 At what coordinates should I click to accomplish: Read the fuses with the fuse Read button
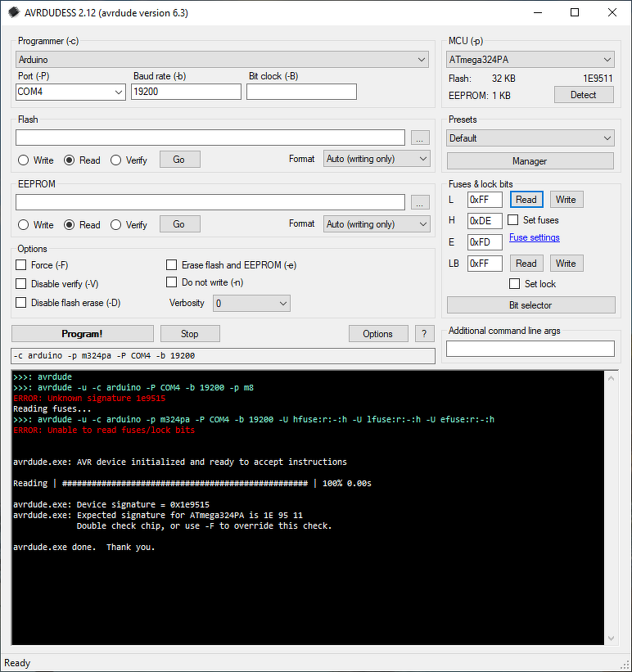pos(526,200)
